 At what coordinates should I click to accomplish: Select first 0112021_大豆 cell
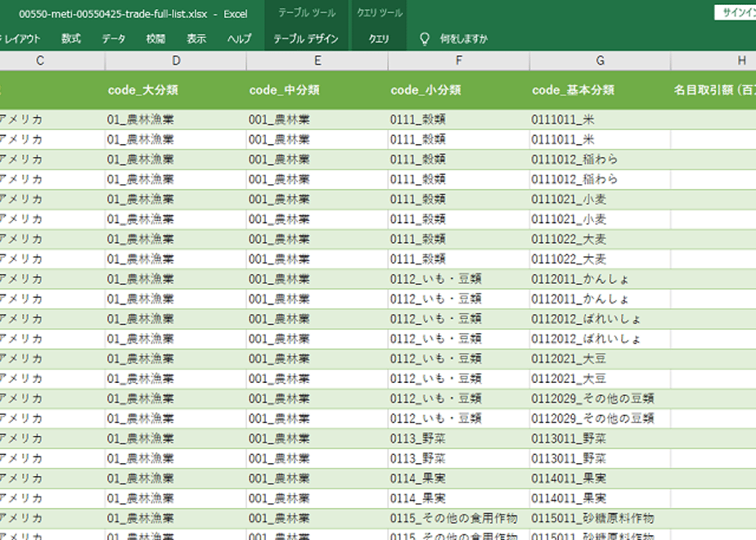coord(600,358)
